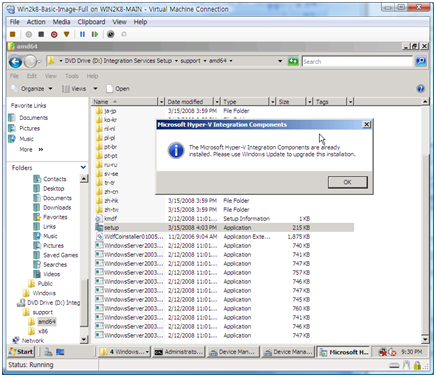Click Server Manager quick launch icon
436x377 pixels.
(48, 352)
